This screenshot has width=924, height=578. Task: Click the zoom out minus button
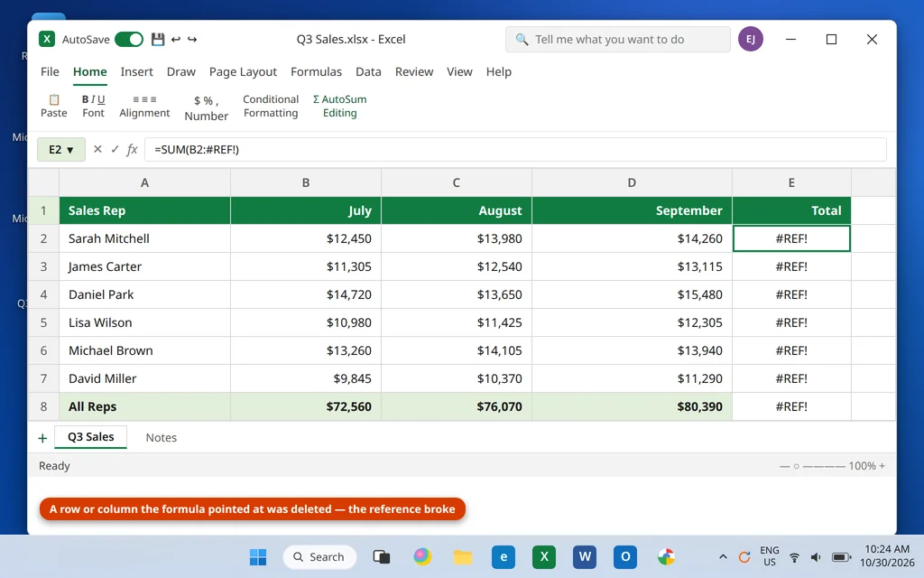coord(784,466)
